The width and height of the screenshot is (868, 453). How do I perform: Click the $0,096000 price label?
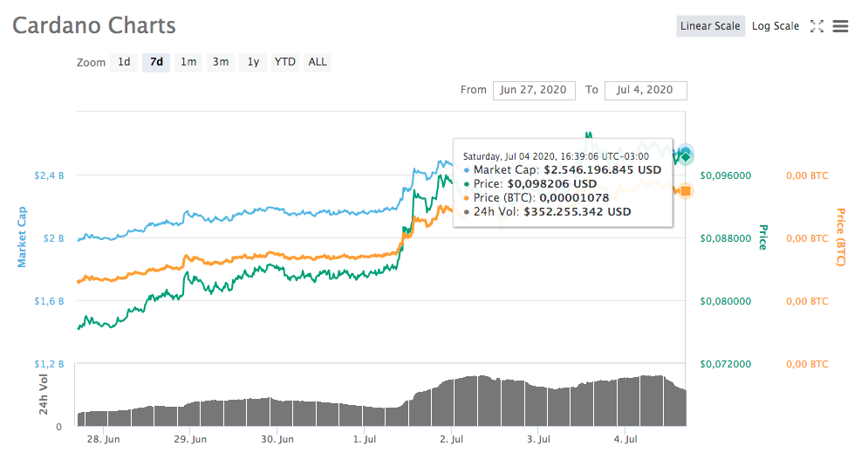(726, 175)
